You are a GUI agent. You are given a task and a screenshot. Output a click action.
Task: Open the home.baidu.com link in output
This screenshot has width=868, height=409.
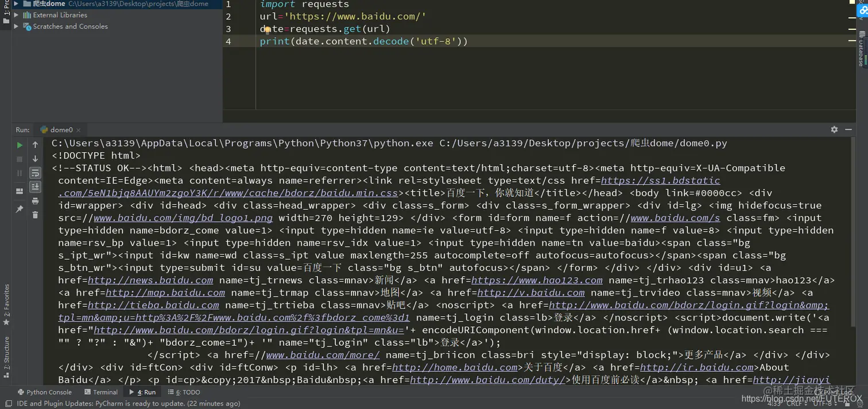[x=455, y=367]
